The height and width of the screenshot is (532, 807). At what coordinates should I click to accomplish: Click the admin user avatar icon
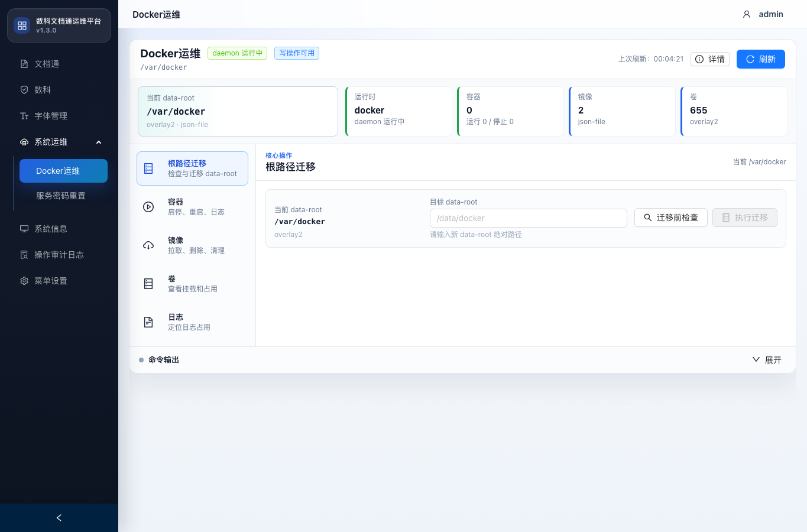tap(747, 14)
